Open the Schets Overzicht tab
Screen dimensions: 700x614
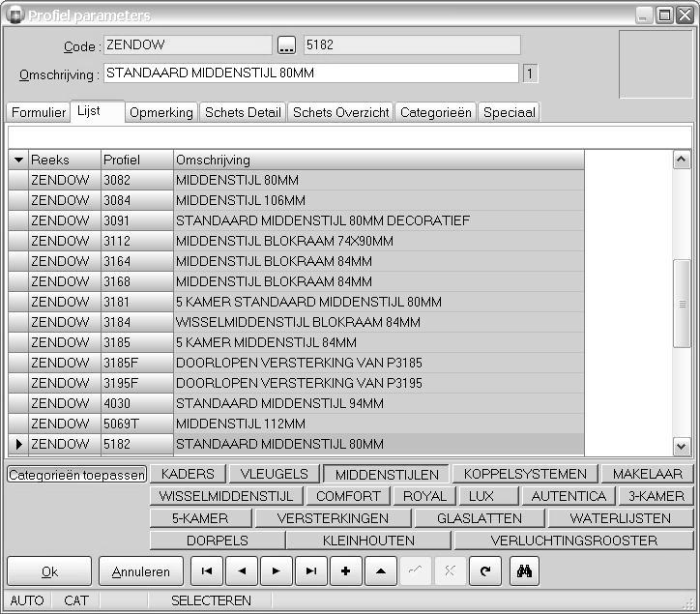click(x=340, y=112)
